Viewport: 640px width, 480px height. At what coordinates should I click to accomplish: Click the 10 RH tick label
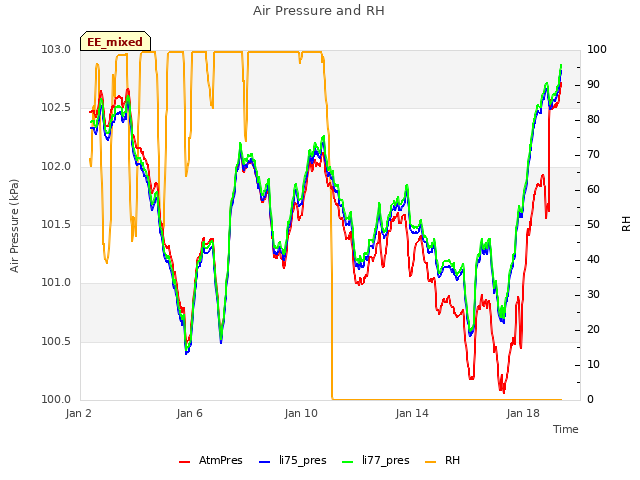click(593, 364)
